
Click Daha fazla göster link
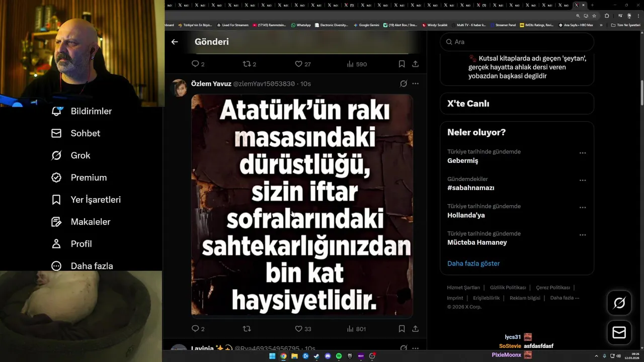coord(473,263)
